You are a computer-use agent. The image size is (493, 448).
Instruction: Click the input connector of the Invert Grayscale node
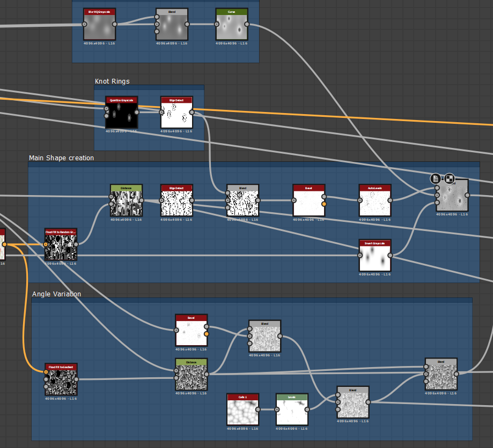360,256
